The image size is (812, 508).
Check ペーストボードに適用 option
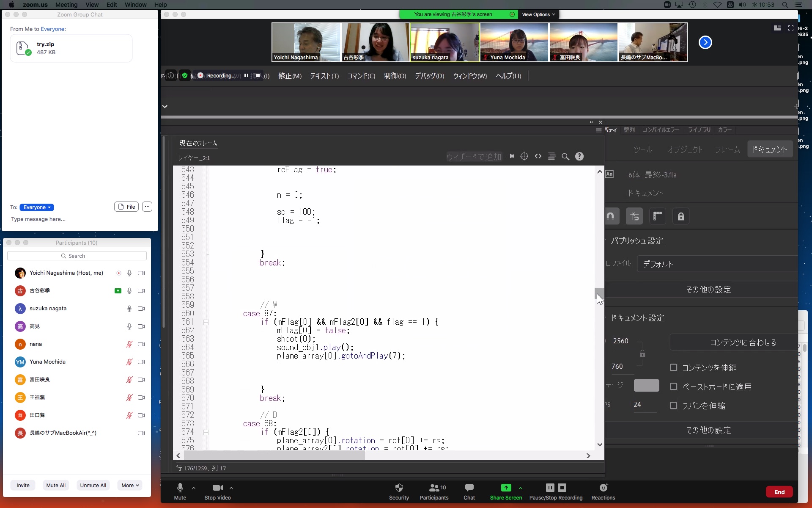(x=673, y=387)
